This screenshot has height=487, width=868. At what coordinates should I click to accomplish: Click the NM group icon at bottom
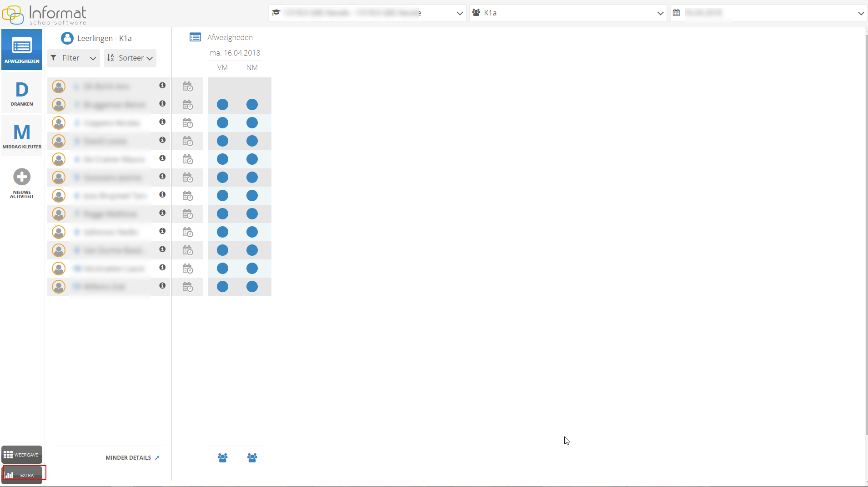(252, 458)
